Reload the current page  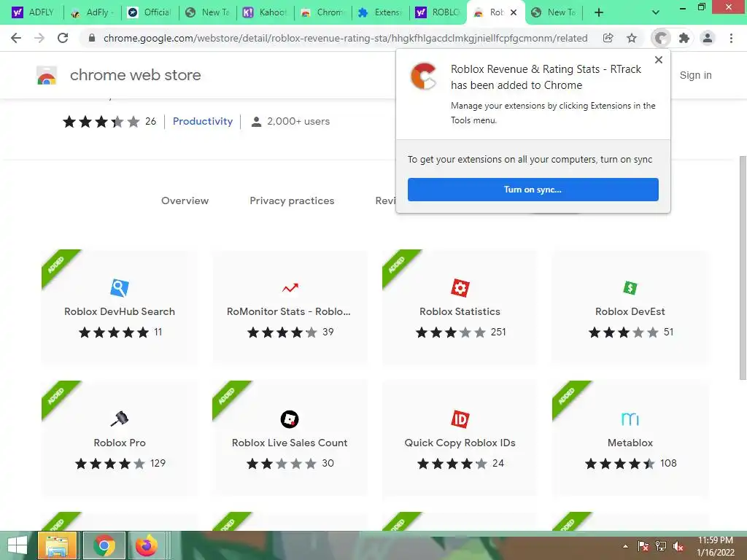(63, 38)
